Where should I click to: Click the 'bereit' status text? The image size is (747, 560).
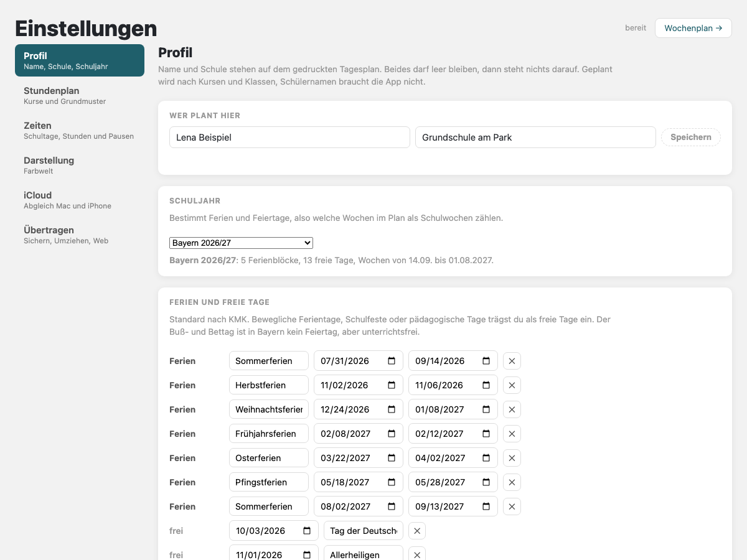pyautogui.click(x=636, y=28)
